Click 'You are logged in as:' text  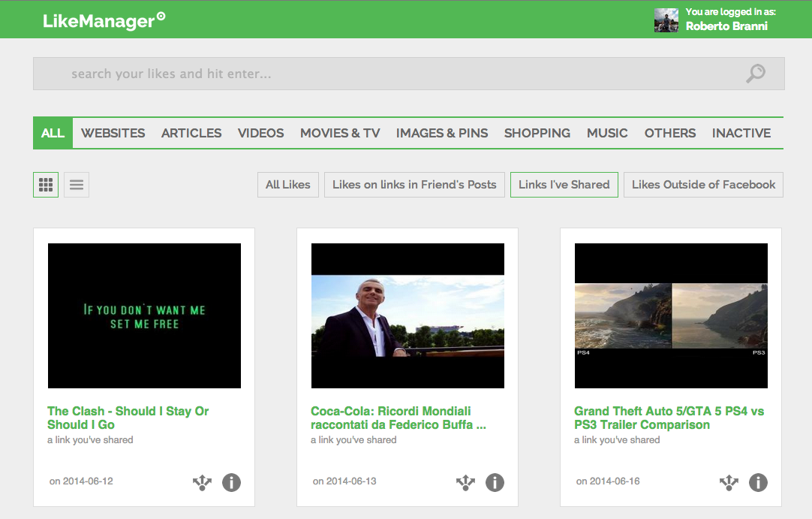731,12
